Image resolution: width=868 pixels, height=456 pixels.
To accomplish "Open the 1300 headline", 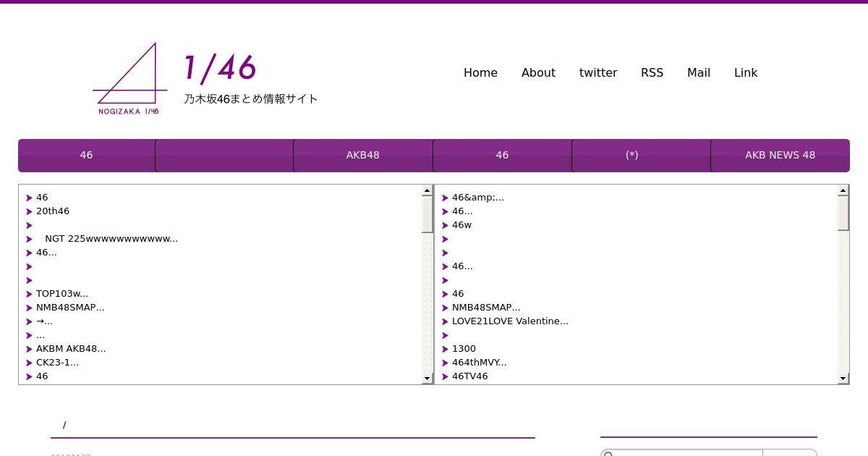I will (x=464, y=349).
